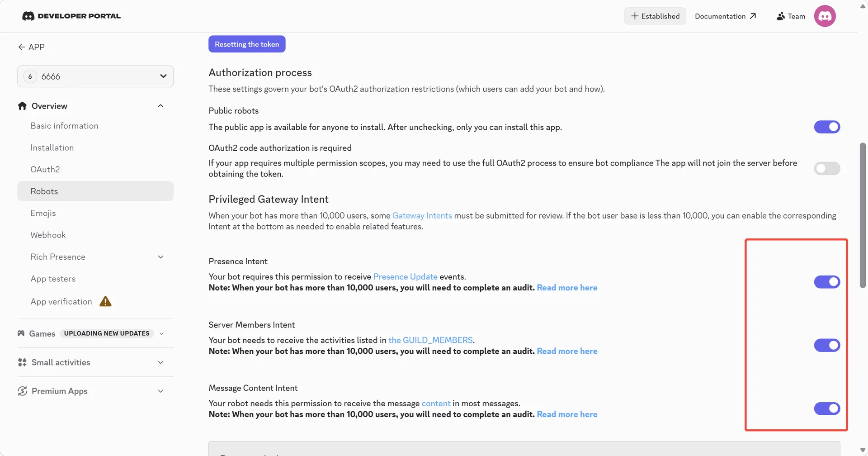The image size is (868, 456).
Task: Click the Resetting the token button
Action: coord(247,44)
